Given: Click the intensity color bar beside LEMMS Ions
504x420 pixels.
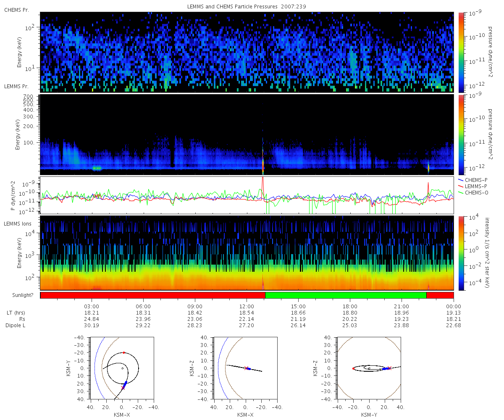Looking at the screenshot, I should (x=460, y=253).
